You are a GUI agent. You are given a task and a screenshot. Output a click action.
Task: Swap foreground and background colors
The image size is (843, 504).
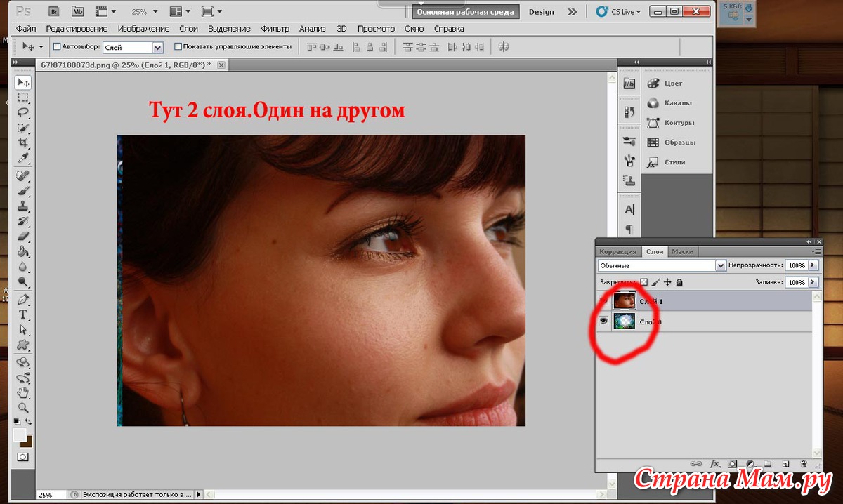click(29, 422)
